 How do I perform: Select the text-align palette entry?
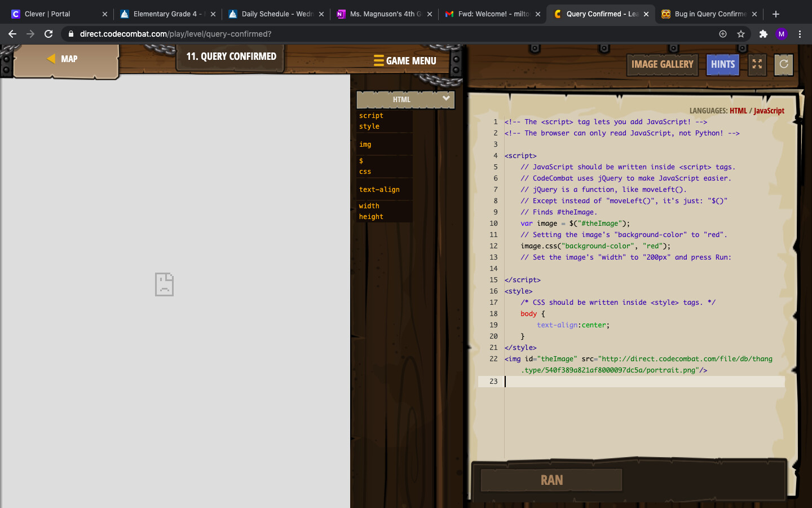(379, 190)
